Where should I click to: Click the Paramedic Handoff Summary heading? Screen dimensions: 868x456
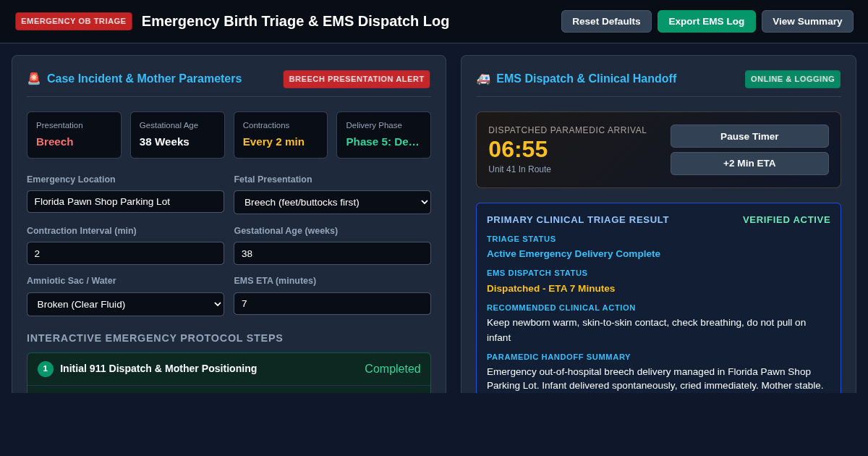(558, 357)
